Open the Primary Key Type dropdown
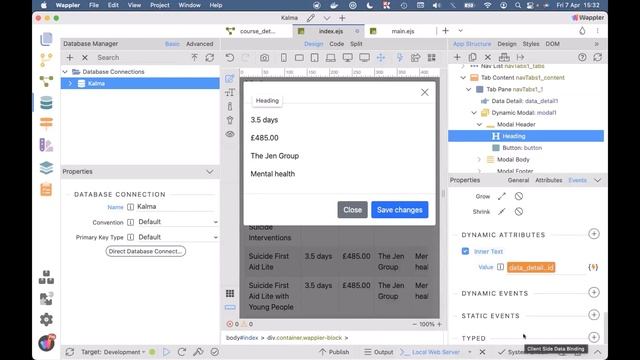The height and width of the screenshot is (360, 640). 177,237
